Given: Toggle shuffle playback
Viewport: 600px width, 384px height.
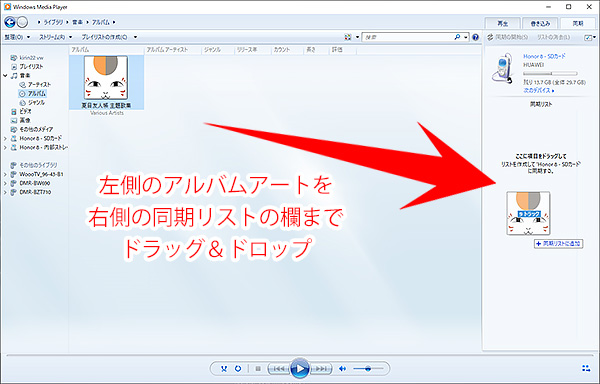Looking at the screenshot, I should 224,369.
